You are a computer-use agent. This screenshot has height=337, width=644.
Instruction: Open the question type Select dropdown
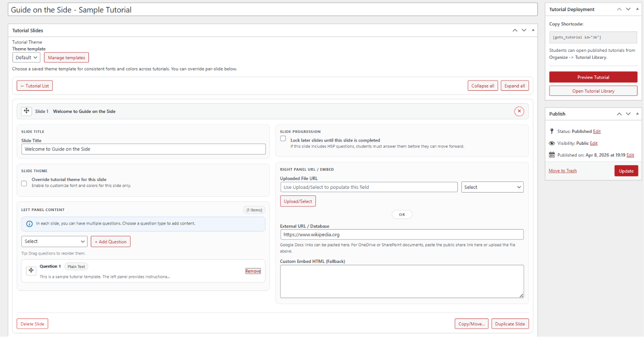click(54, 241)
